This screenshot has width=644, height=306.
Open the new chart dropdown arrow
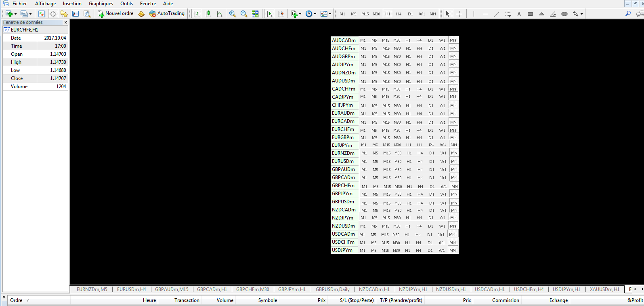coord(15,14)
